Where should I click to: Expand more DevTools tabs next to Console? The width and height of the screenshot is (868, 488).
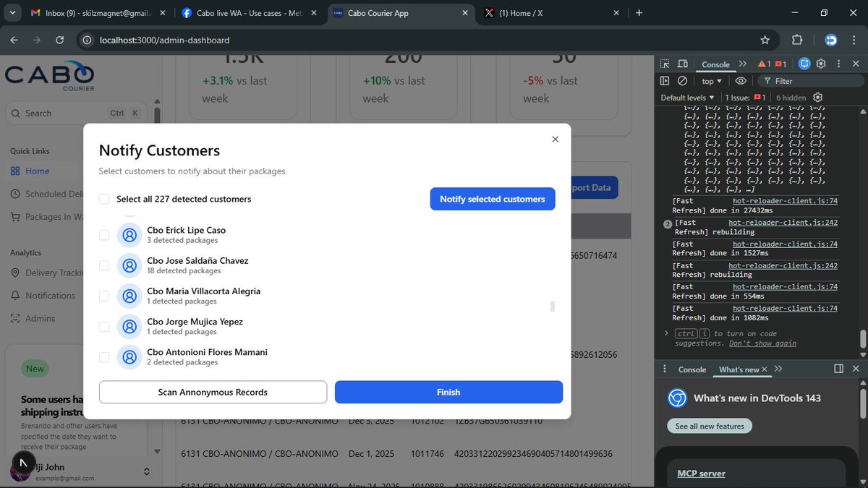[x=742, y=64]
